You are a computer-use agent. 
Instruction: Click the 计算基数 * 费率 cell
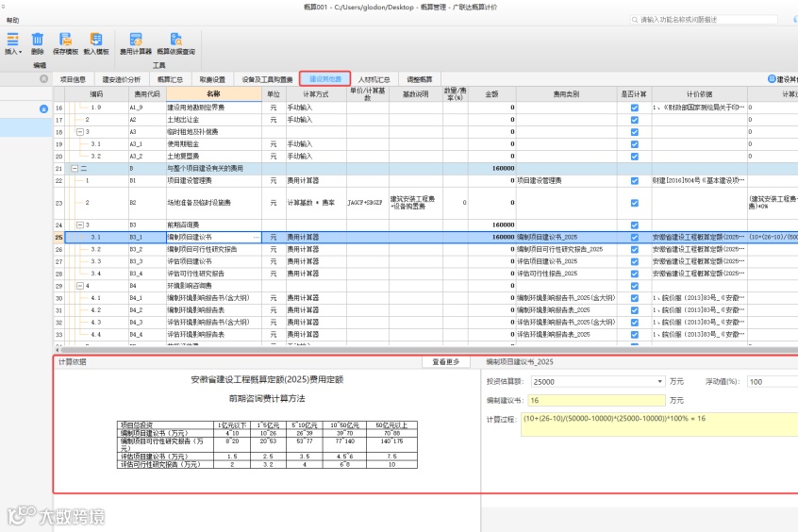pos(316,203)
